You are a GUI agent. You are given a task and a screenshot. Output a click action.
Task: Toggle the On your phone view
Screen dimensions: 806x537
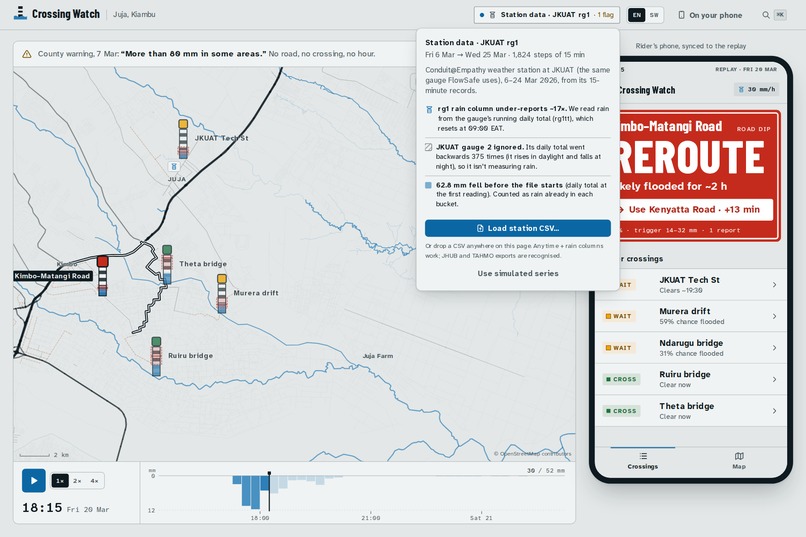pyautogui.click(x=710, y=15)
